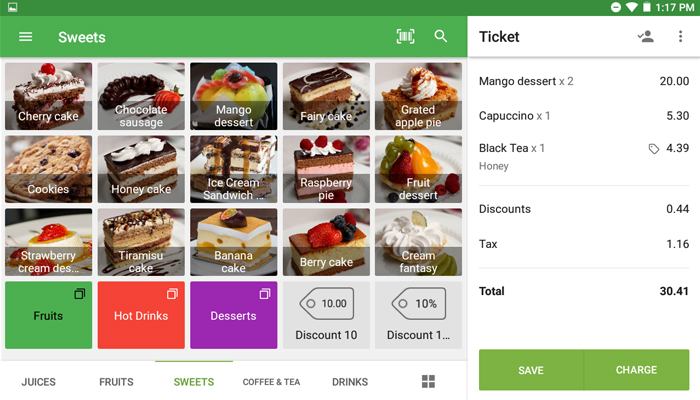Image resolution: width=700 pixels, height=400 pixels.
Task: Add Cherry cake to the ticket
Action: pyautogui.click(x=49, y=96)
